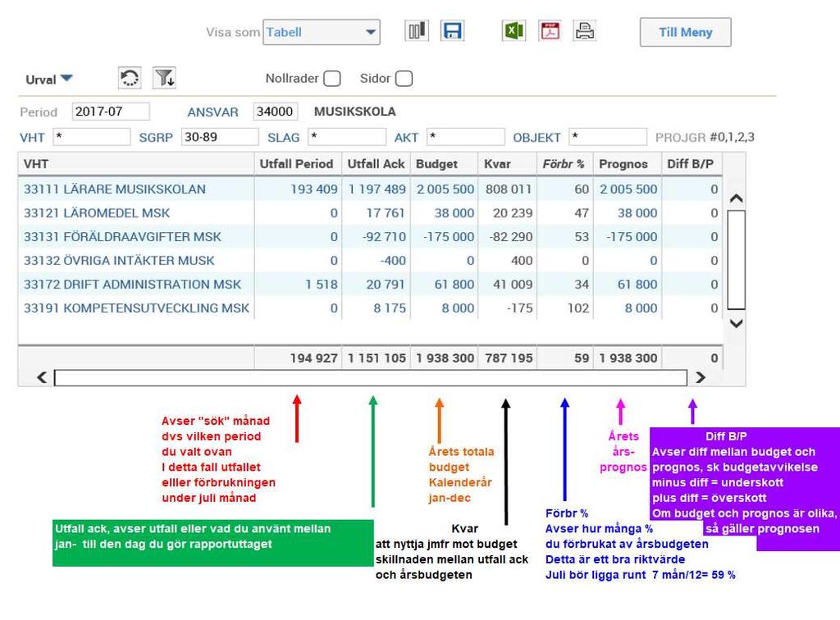Click Kvar value 41 009
The width and height of the screenshot is (840, 620).
tap(513, 285)
